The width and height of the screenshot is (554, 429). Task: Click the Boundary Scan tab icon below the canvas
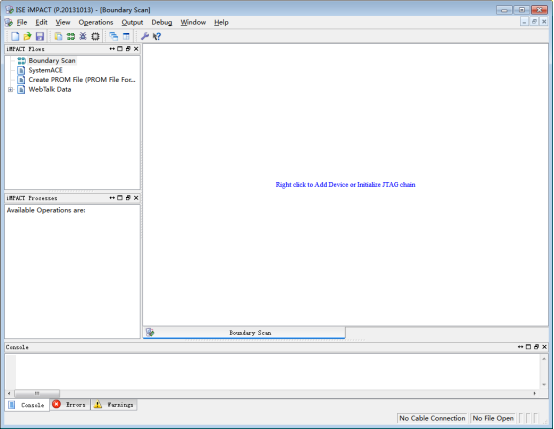pos(150,332)
